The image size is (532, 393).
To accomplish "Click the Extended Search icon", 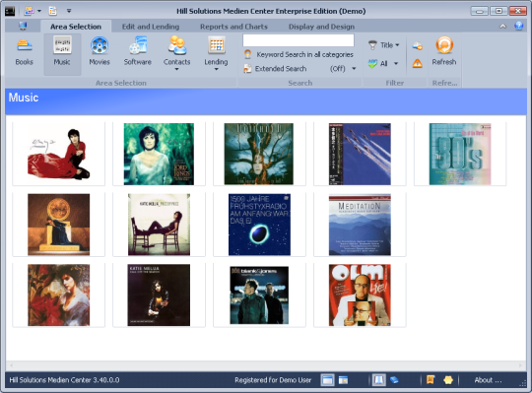I will 247,69.
